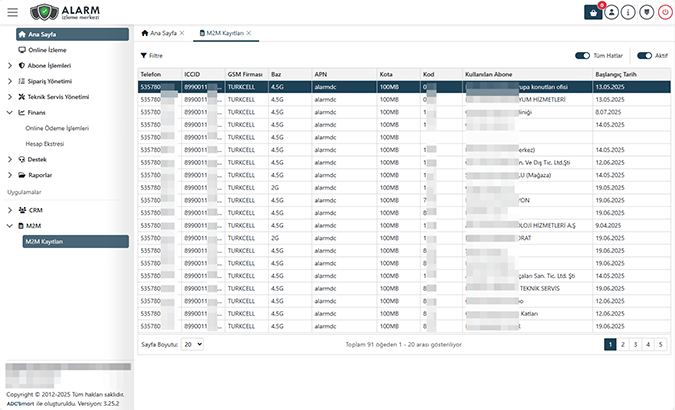The width and height of the screenshot is (675, 410).
Task: Click the user profile icon
Action: pyautogui.click(x=611, y=12)
